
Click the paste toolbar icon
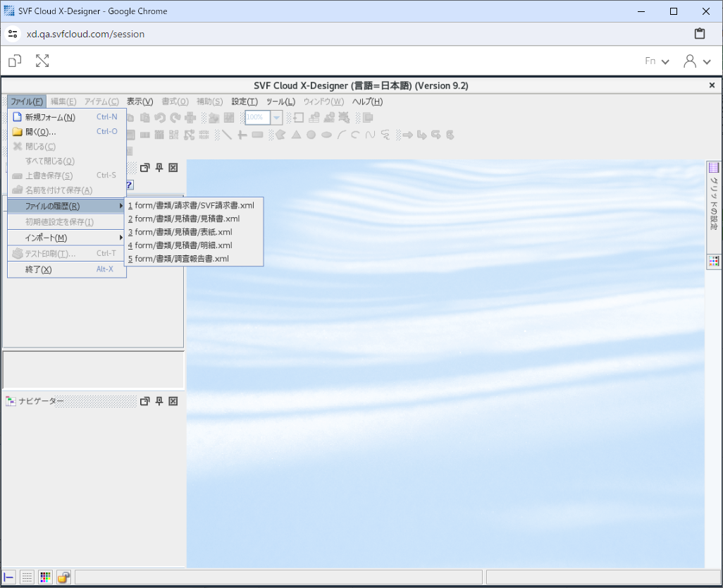tap(144, 118)
